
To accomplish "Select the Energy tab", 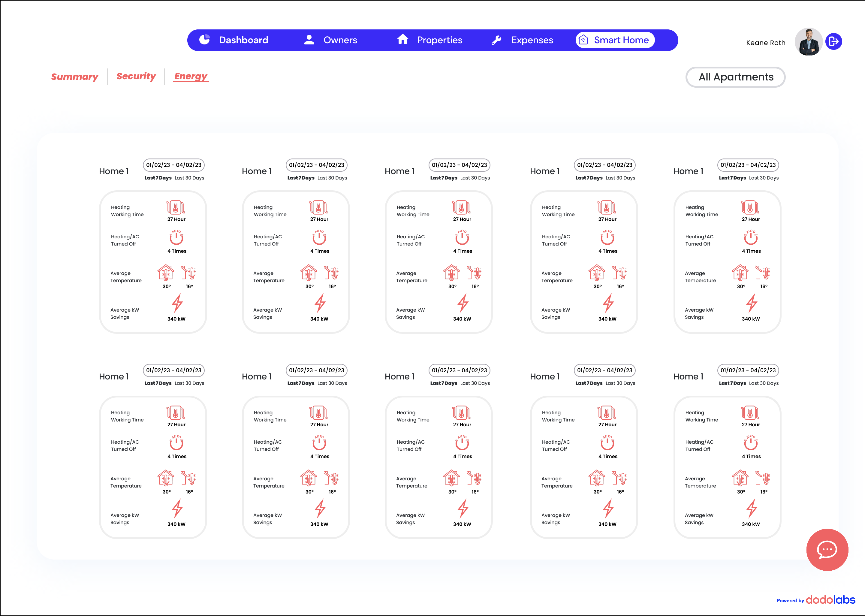I will point(191,76).
